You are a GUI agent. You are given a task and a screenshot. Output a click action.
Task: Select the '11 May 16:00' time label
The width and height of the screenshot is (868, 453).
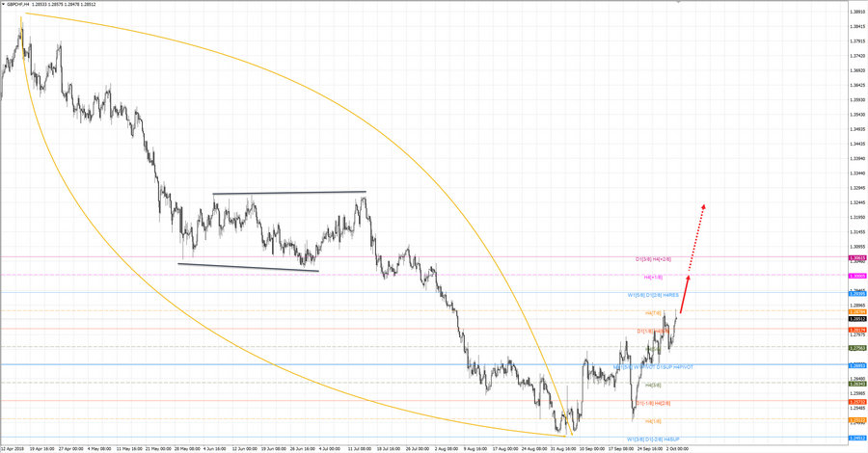(x=129, y=449)
